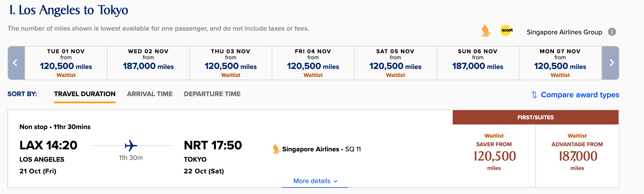Viewport: 644px width, 194px height.
Task: Click the yellow Scoot logo icon
Action: (x=506, y=30)
